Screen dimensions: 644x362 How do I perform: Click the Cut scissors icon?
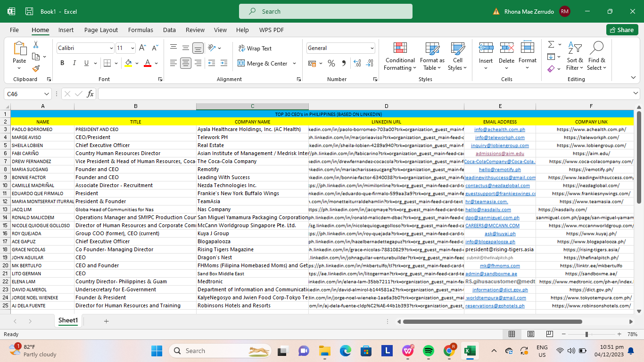point(35,45)
